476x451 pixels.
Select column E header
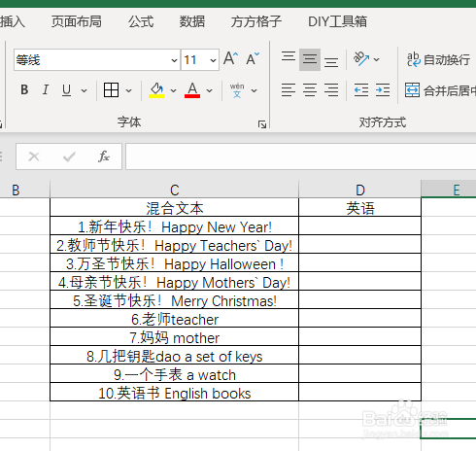pos(449,190)
